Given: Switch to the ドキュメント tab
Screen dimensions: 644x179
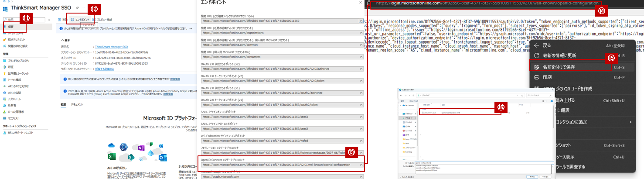Looking at the screenshot, I should click(77, 104).
